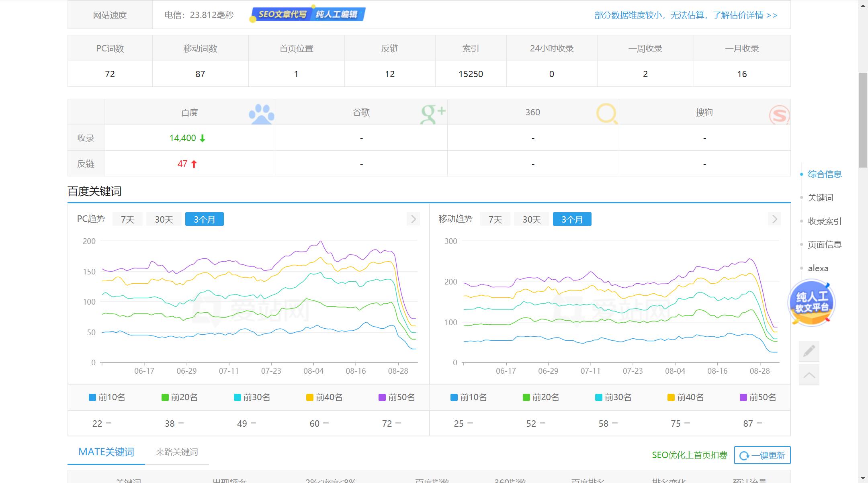The width and height of the screenshot is (868, 483).
Task: Click the 一键更新 button
Action: [762, 455]
